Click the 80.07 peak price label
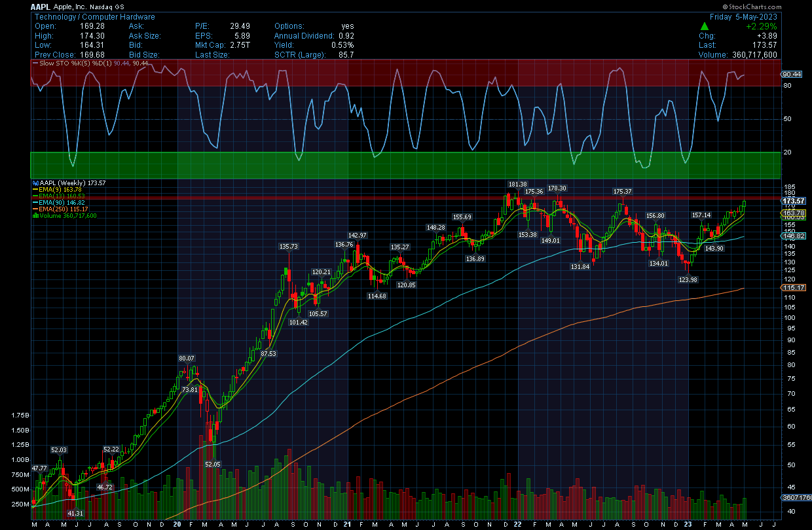Screen dimensions: 812x530 187,359
